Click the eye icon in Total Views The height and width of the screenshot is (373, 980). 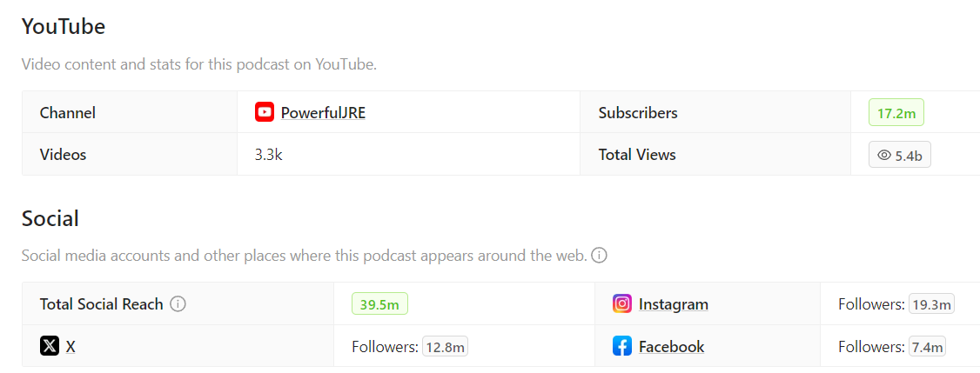884,155
